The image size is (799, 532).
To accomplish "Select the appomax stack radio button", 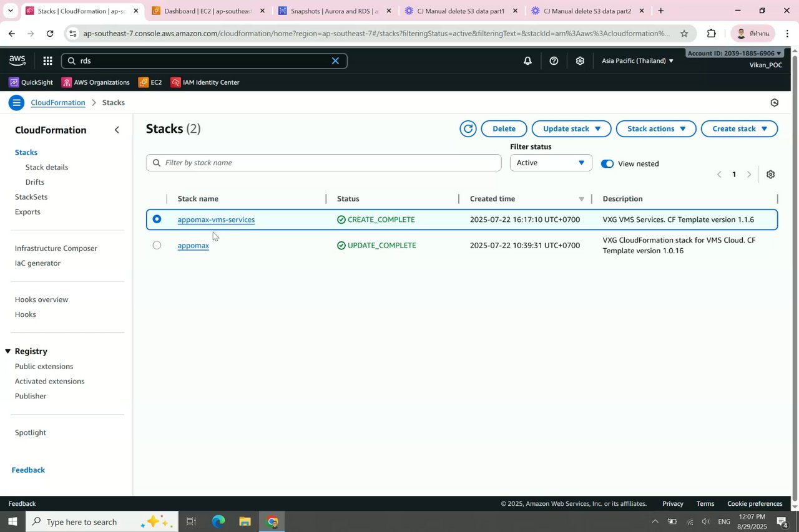I will tap(157, 245).
